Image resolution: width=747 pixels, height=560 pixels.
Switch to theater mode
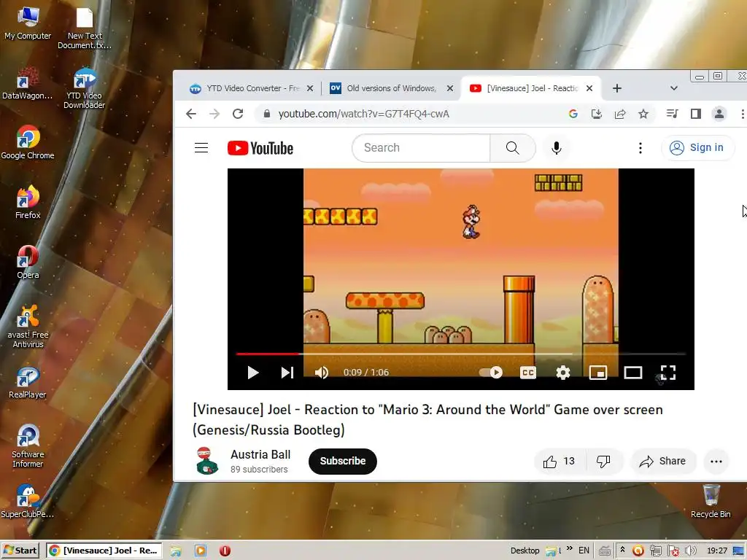point(633,373)
